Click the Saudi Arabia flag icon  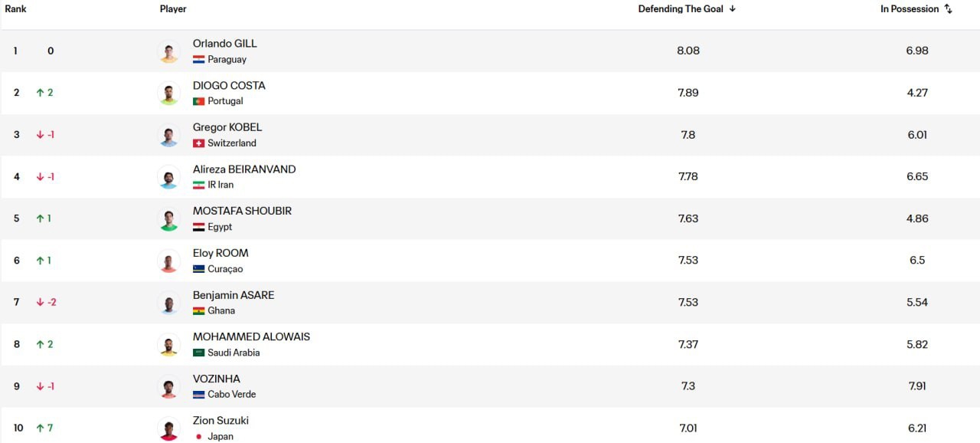(198, 353)
